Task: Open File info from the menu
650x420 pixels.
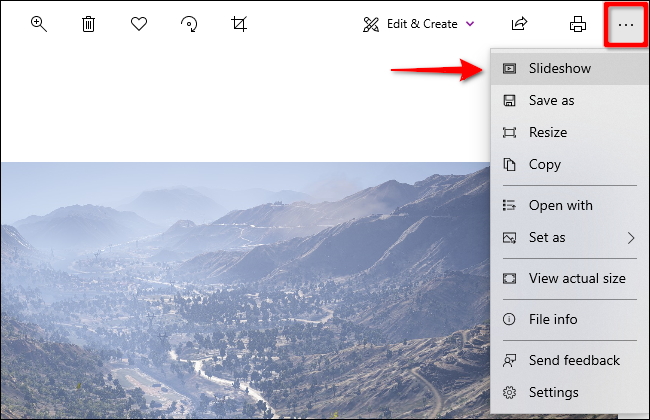Action: 552,320
